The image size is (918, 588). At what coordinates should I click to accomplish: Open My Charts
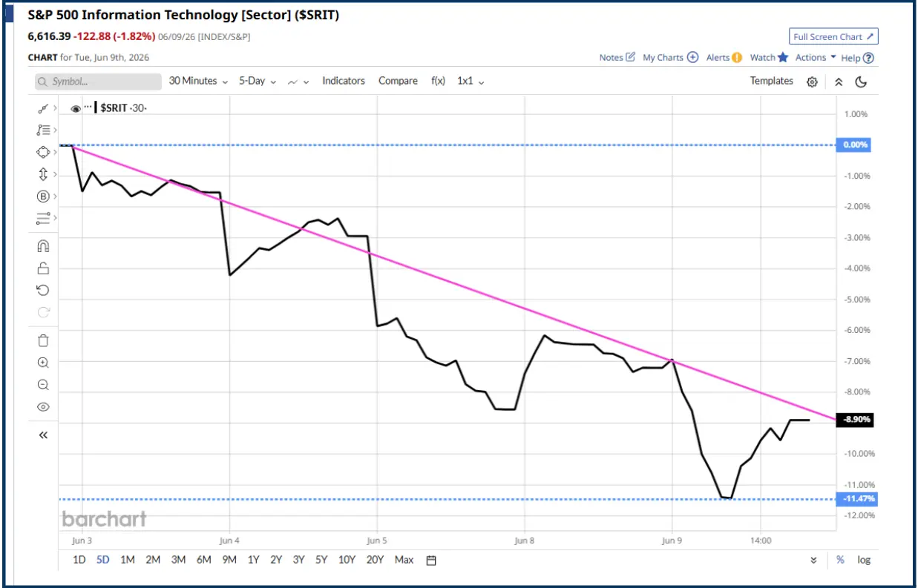coord(670,57)
